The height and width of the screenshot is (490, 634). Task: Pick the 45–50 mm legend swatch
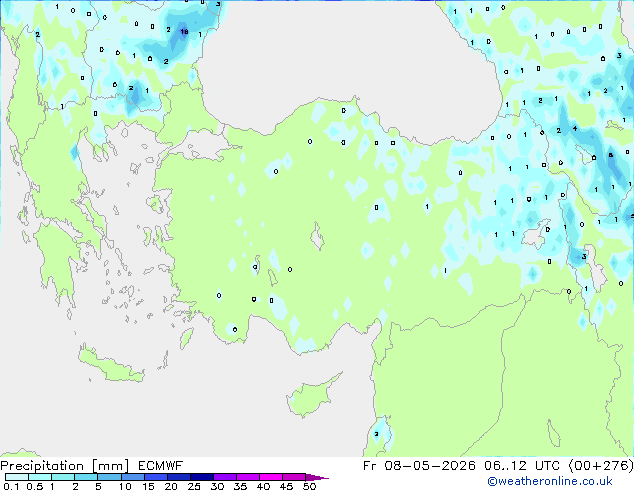pyautogui.click(x=294, y=477)
